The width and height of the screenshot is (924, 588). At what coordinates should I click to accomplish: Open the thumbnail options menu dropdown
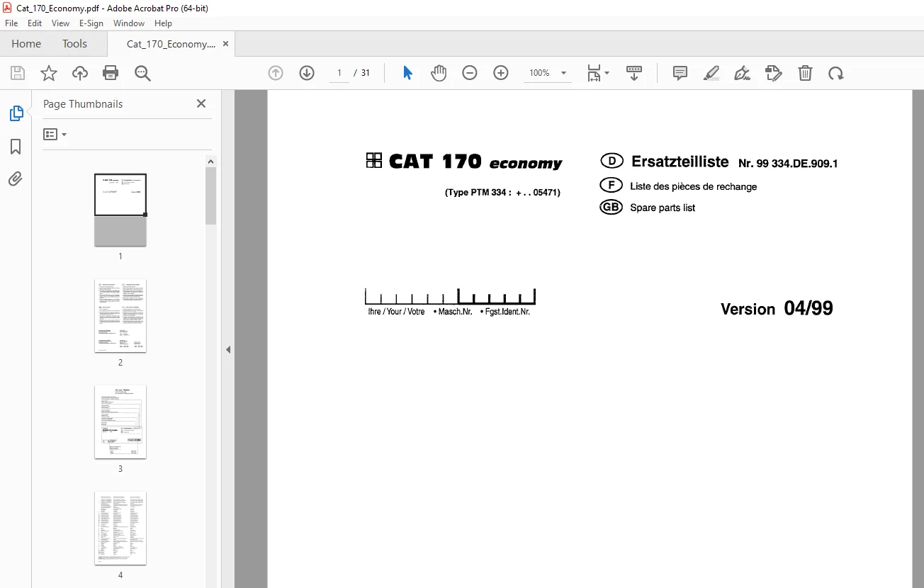click(55, 134)
